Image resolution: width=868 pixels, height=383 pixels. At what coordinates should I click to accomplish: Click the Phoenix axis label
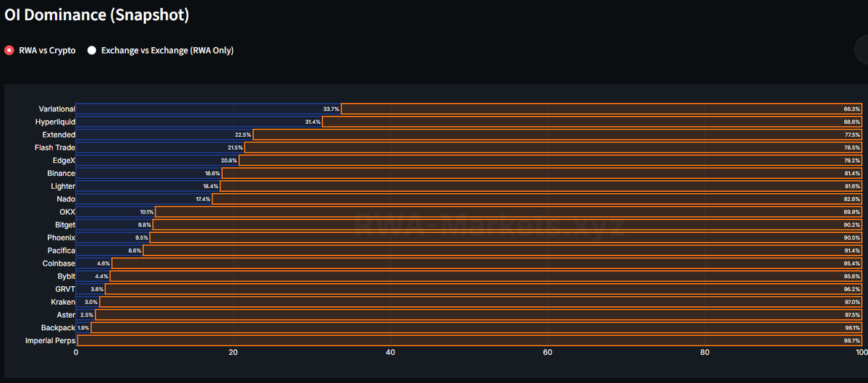61,237
